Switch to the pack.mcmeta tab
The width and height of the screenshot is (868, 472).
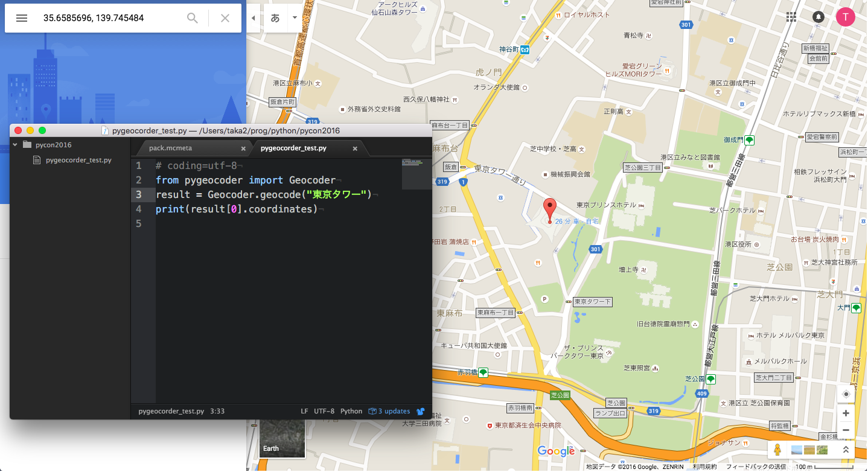(170, 148)
